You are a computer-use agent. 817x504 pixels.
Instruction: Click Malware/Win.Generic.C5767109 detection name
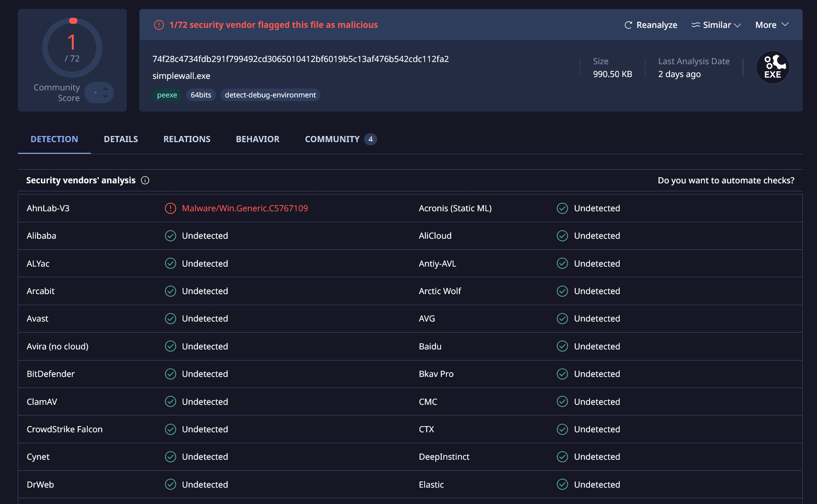pos(245,208)
